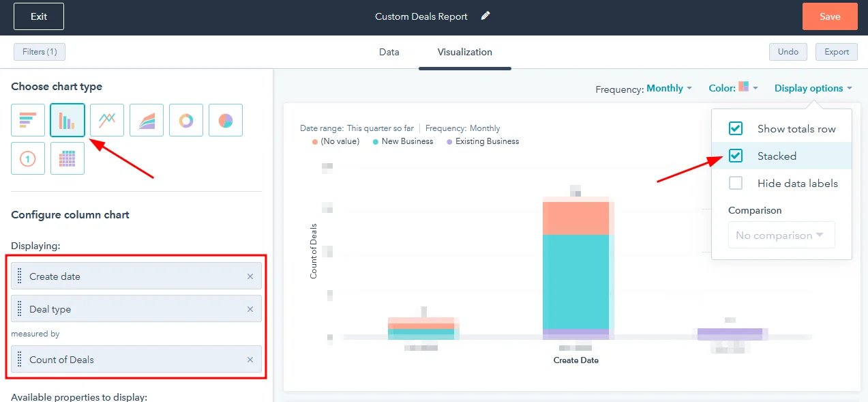
Task: Select the column chart type
Action: click(x=67, y=119)
